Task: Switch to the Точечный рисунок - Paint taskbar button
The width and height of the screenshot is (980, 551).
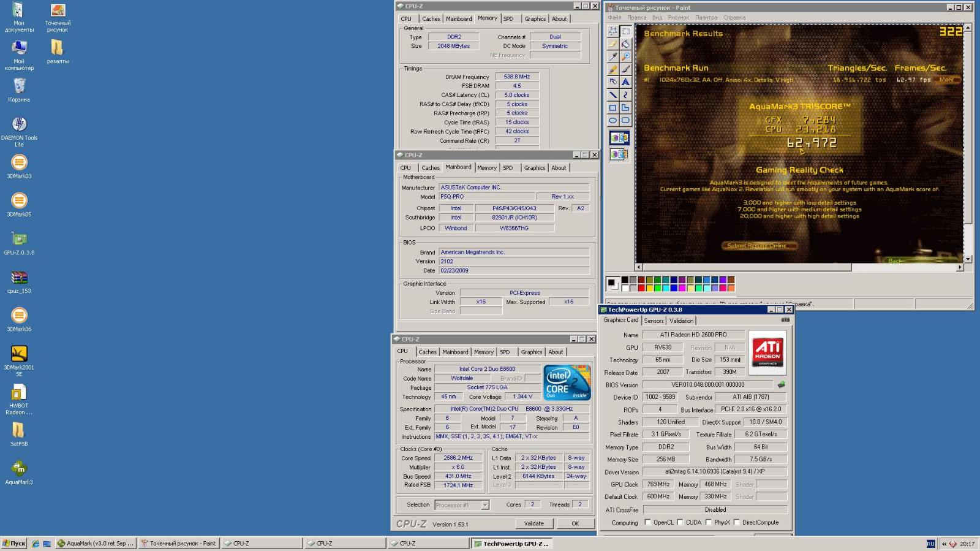Action: pyautogui.click(x=178, y=544)
